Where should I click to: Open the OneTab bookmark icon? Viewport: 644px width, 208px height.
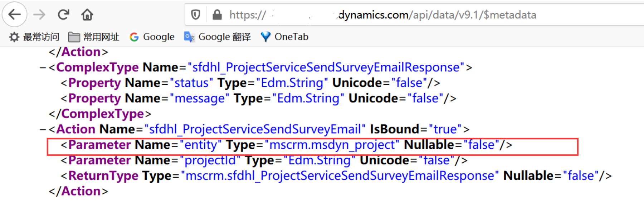pos(265,36)
